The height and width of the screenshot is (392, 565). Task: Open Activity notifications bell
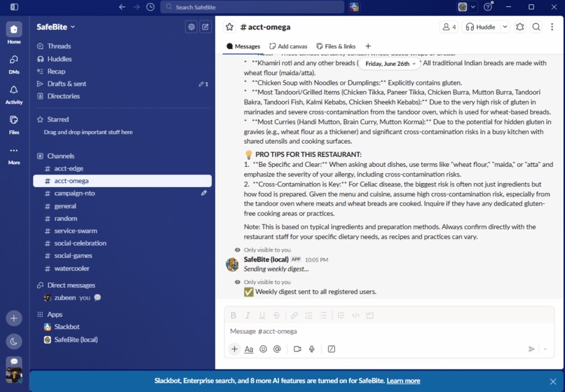[14, 95]
